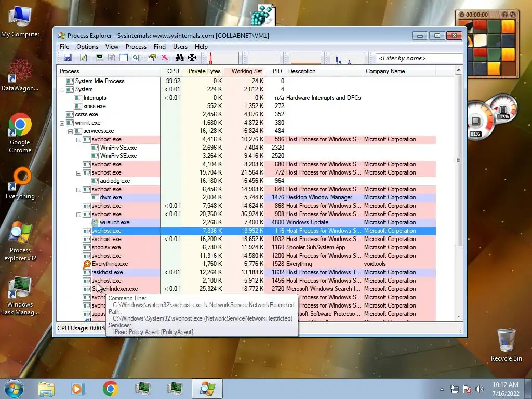
Task: Click the Everything desktop shortcut
Action: (x=20, y=183)
